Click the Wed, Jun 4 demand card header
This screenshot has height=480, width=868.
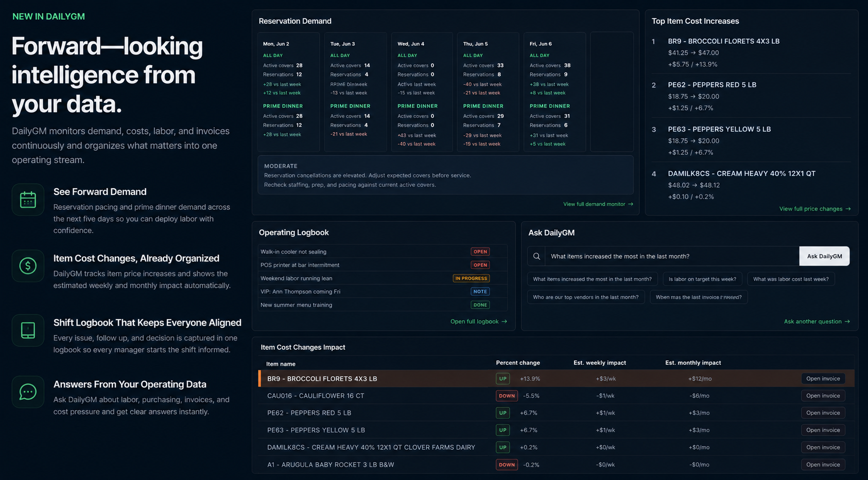click(411, 44)
